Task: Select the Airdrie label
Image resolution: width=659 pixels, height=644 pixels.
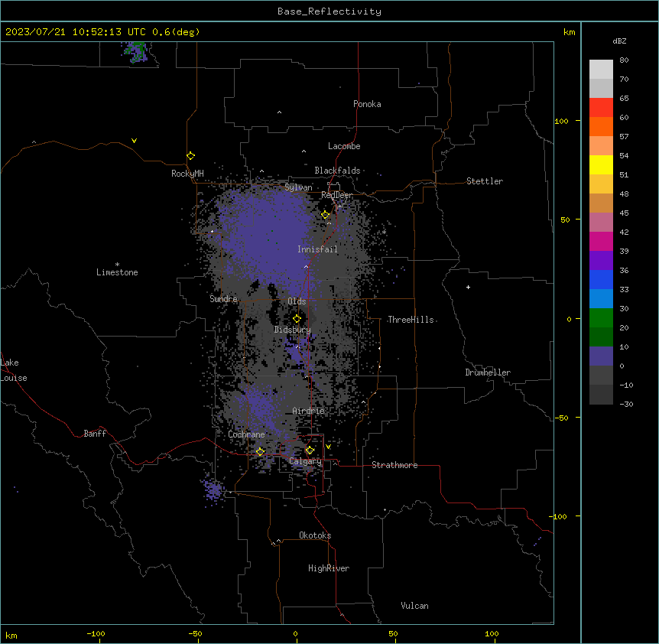Action: pyautogui.click(x=309, y=411)
